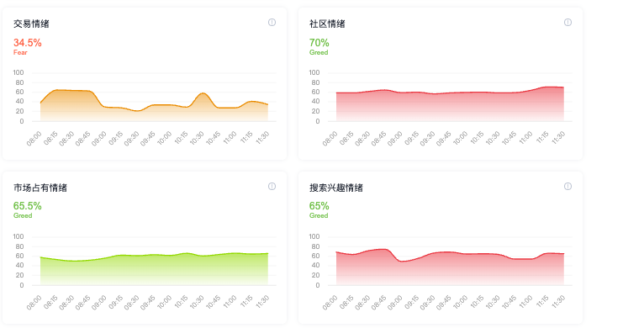Select the 65% value in 搜索兴趣情绪
Image resolution: width=644 pixels, height=328 pixels.
click(319, 206)
